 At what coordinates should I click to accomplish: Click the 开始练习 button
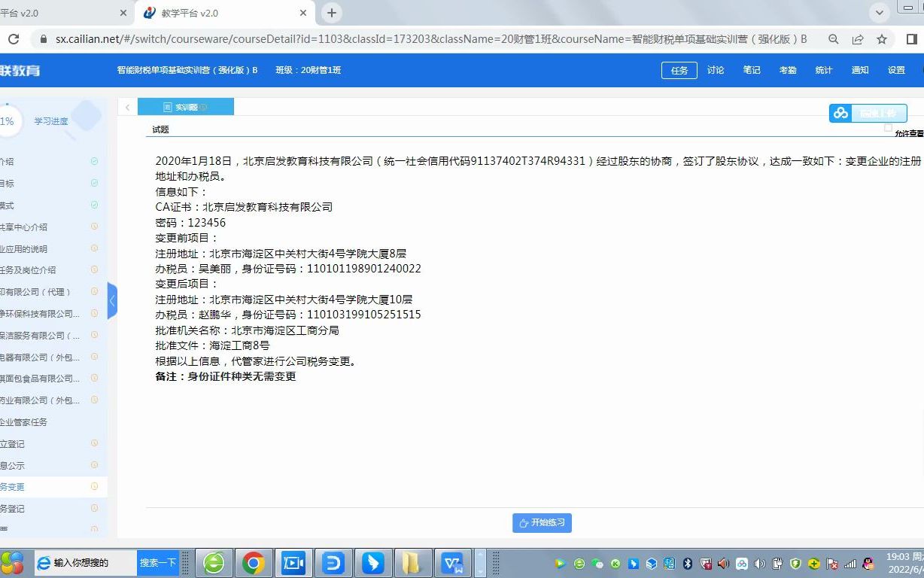(x=542, y=522)
